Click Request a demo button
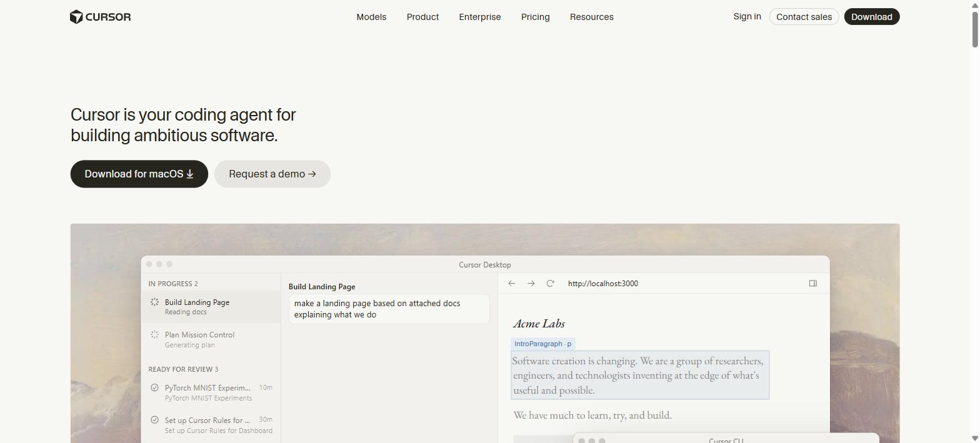 point(272,174)
